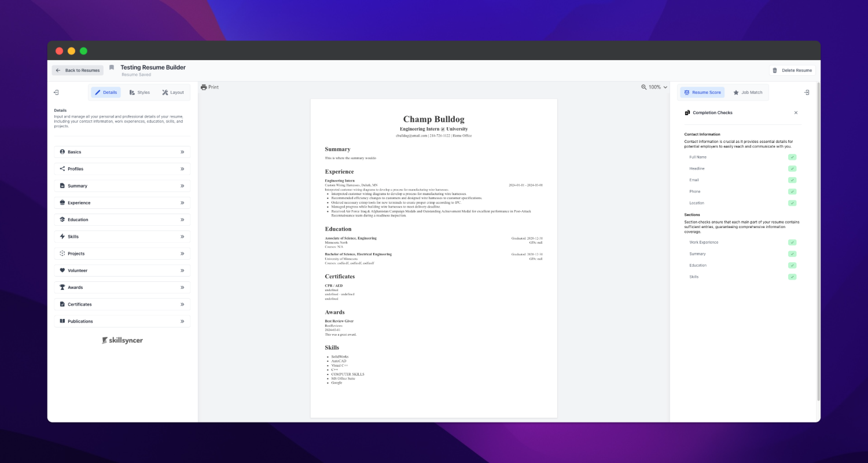Click the printer icon to print resume
This screenshot has width=868, height=463.
pos(204,87)
